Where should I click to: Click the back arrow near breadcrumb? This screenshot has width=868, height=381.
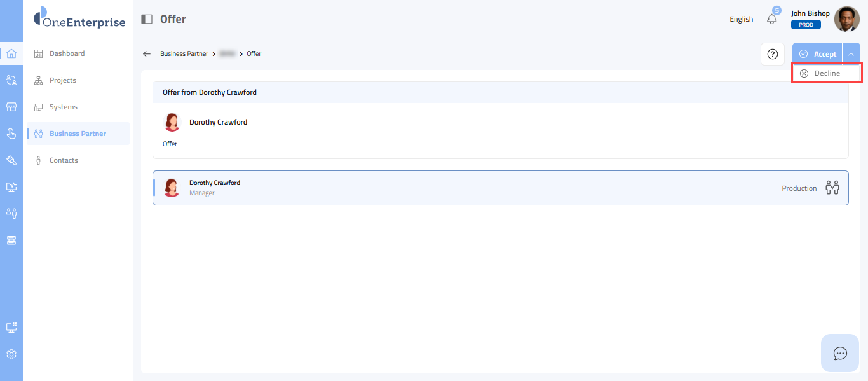pos(147,54)
